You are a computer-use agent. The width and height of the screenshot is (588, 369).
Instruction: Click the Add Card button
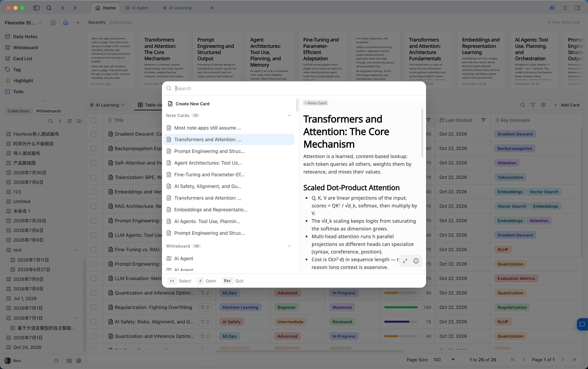click(x=566, y=105)
